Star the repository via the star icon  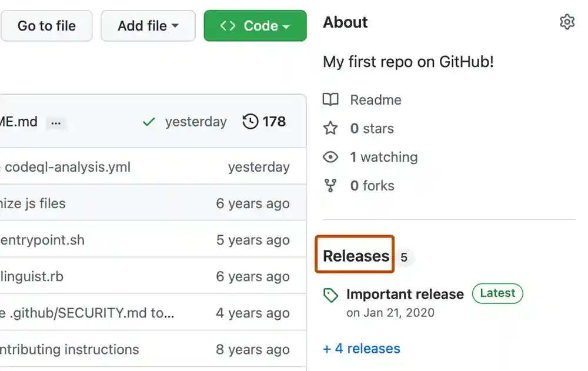click(x=331, y=128)
